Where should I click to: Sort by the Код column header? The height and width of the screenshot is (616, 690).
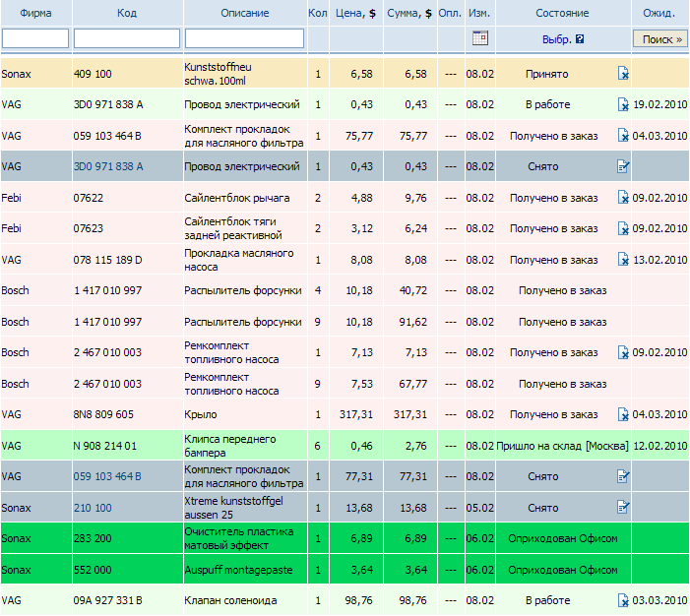127,13
